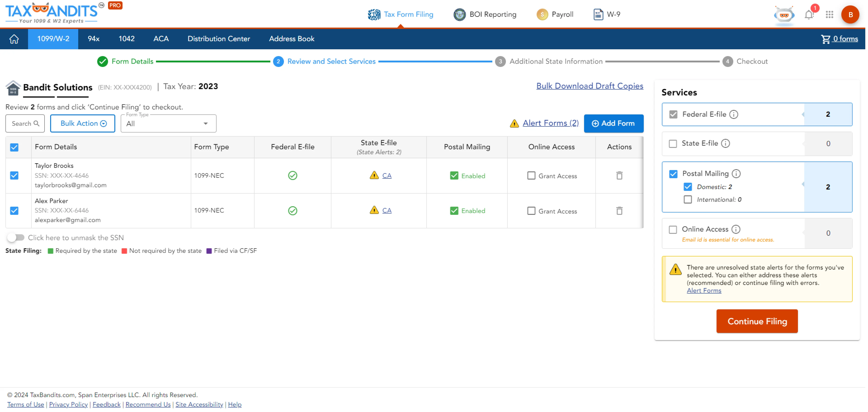
Task: Click the Tax Form Filing IRS icon
Action: (x=374, y=14)
